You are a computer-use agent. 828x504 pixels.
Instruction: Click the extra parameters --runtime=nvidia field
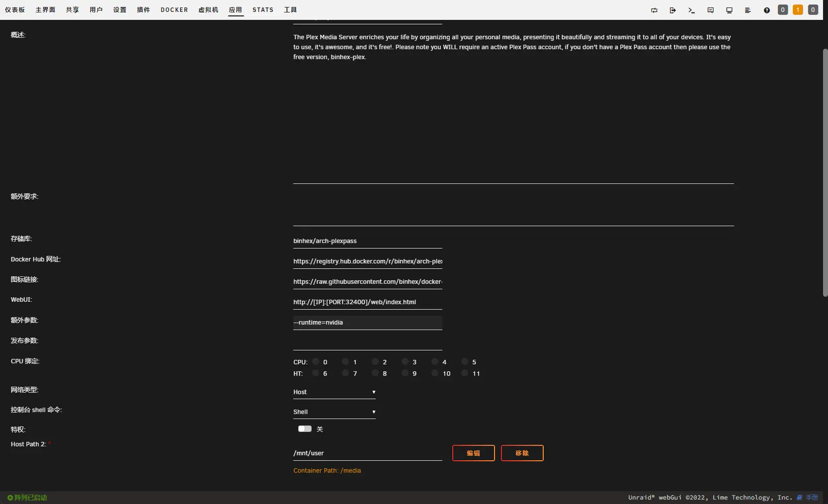click(x=367, y=323)
